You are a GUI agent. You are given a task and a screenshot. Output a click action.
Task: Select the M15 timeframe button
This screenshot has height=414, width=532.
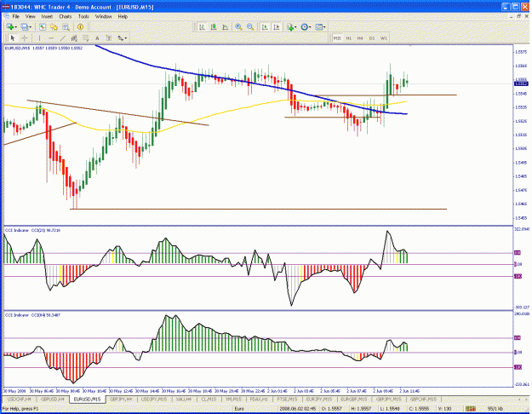[x=337, y=38]
